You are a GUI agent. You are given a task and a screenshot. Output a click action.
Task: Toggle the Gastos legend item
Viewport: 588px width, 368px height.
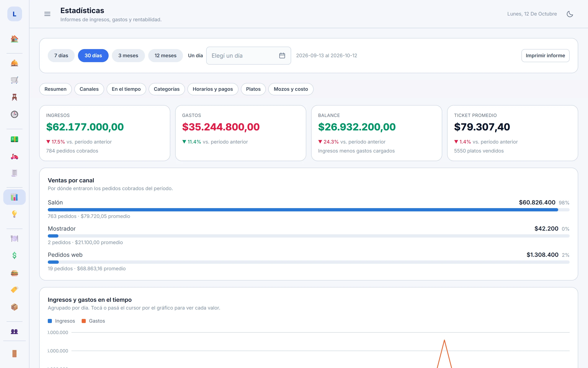click(93, 321)
